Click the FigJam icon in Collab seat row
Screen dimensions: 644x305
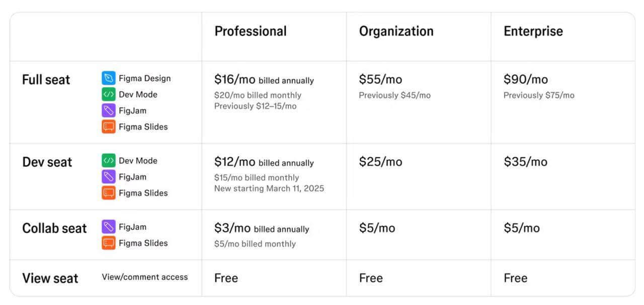point(109,227)
